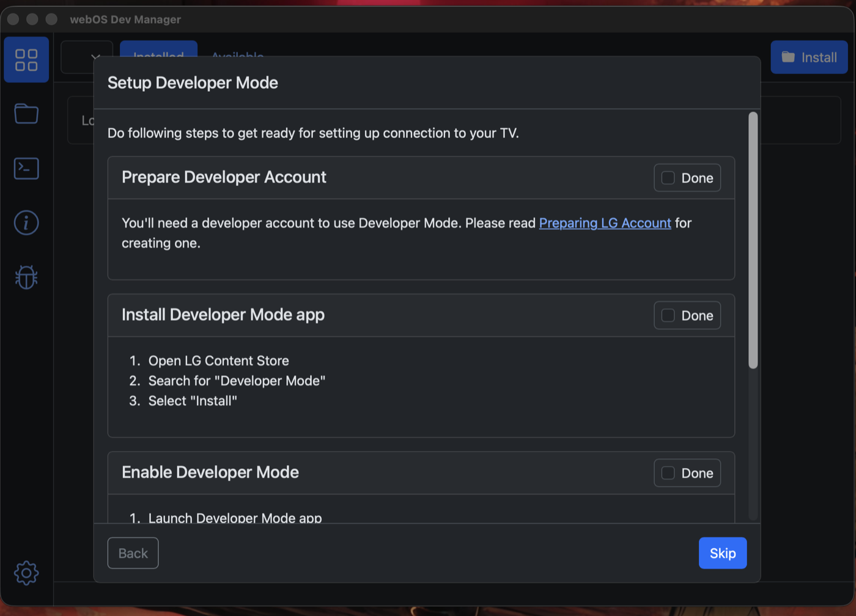
Task: Click the Launch Developer Mode app step
Action: tap(235, 518)
